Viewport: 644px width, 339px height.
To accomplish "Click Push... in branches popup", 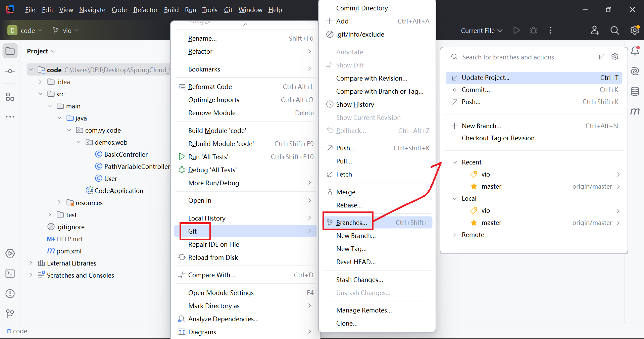I will [534, 102].
